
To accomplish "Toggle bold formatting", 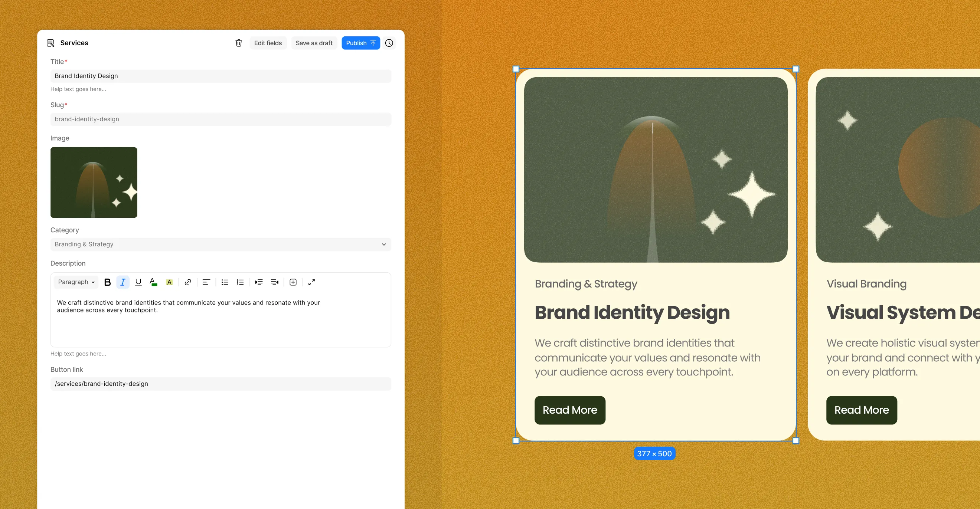I will [x=107, y=282].
